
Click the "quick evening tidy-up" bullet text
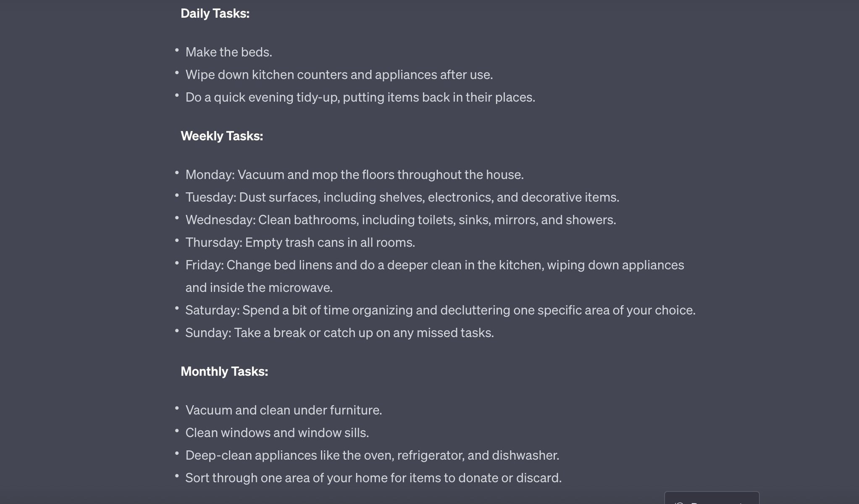click(360, 97)
